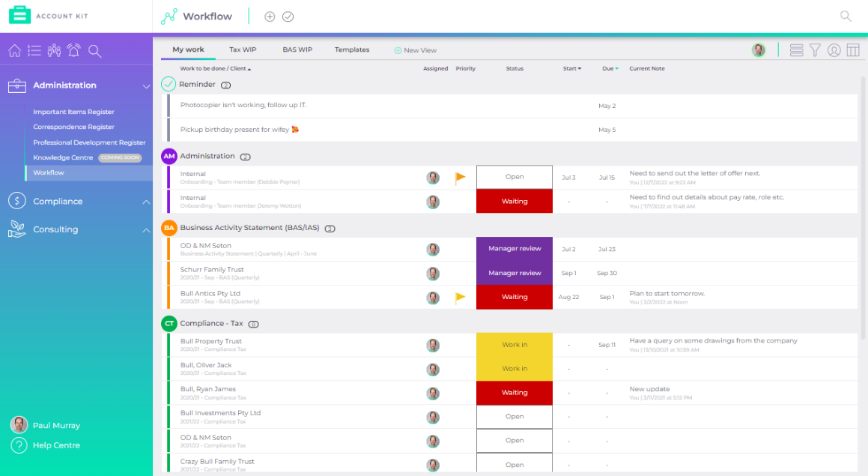The height and width of the screenshot is (476, 868).
Task: Expand the Compliance sidebar section
Action: (x=146, y=202)
